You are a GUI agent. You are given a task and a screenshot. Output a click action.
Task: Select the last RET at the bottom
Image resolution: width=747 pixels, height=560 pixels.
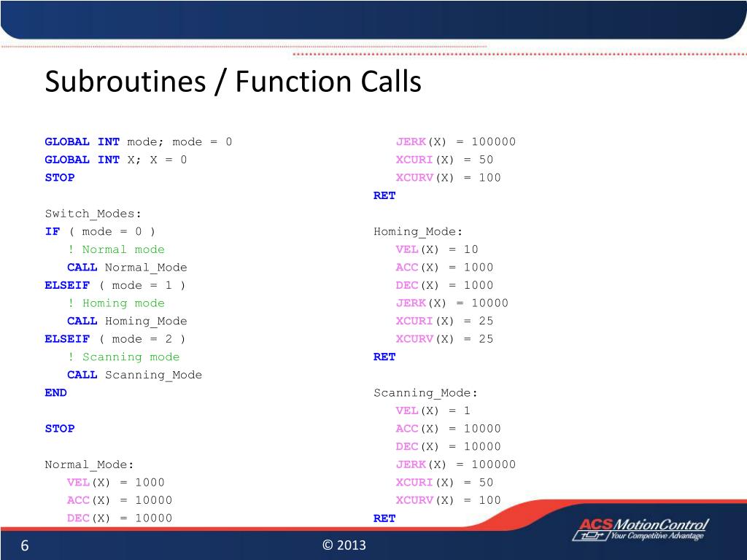coord(384,518)
